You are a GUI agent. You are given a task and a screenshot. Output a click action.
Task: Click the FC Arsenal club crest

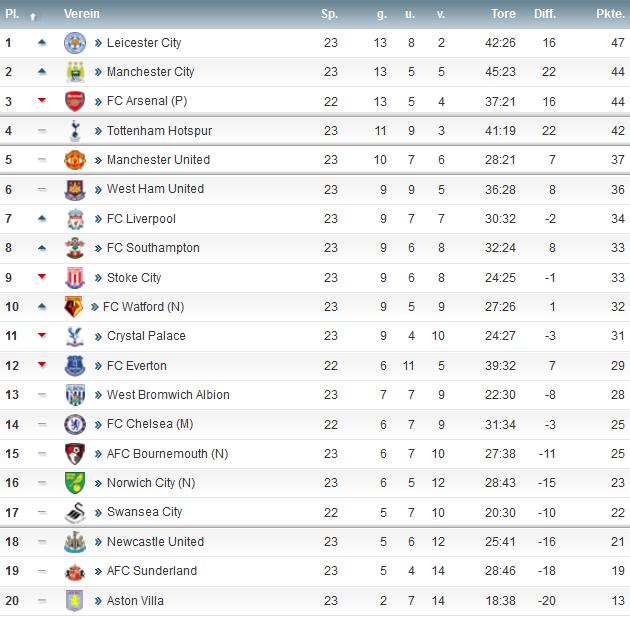point(75,101)
